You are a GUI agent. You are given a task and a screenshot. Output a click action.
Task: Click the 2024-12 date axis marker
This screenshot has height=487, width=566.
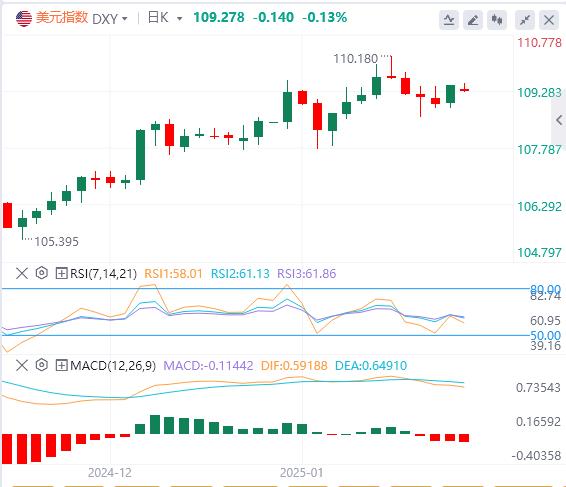click(110, 473)
